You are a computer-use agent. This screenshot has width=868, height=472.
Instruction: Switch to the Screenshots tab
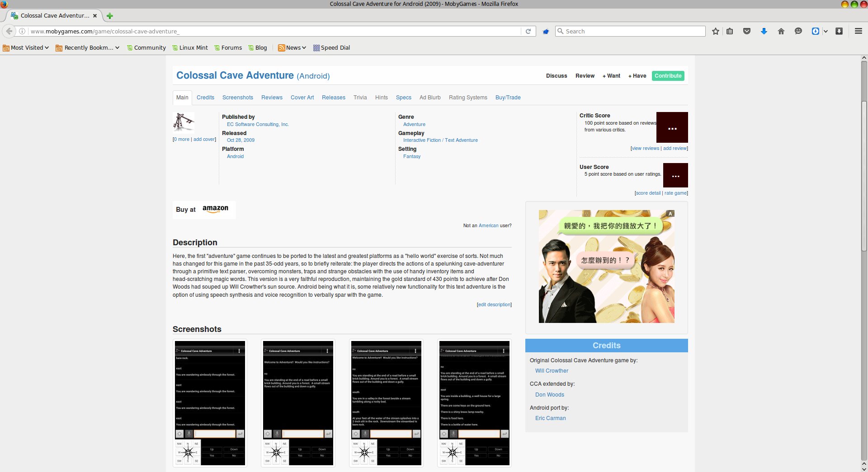click(237, 98)
